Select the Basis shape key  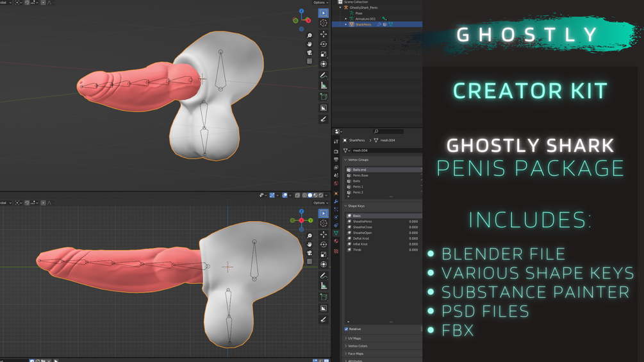click(x=384, y=215)
